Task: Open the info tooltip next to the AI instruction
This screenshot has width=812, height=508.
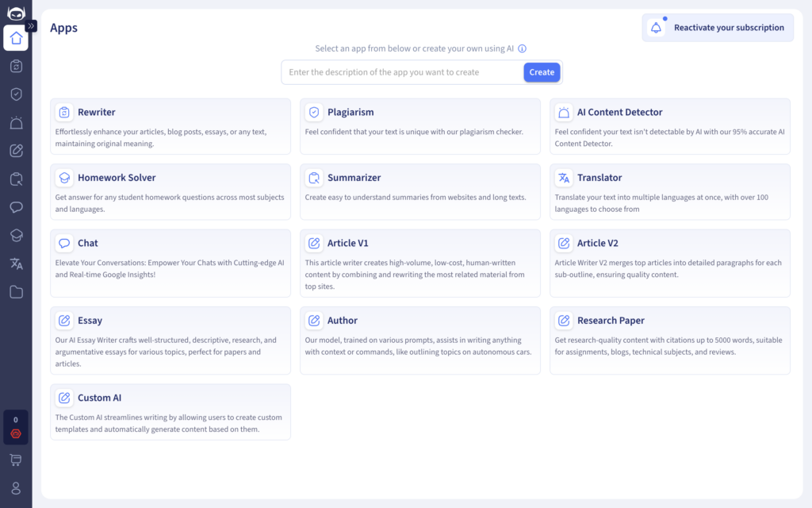Action: point(522,48)
